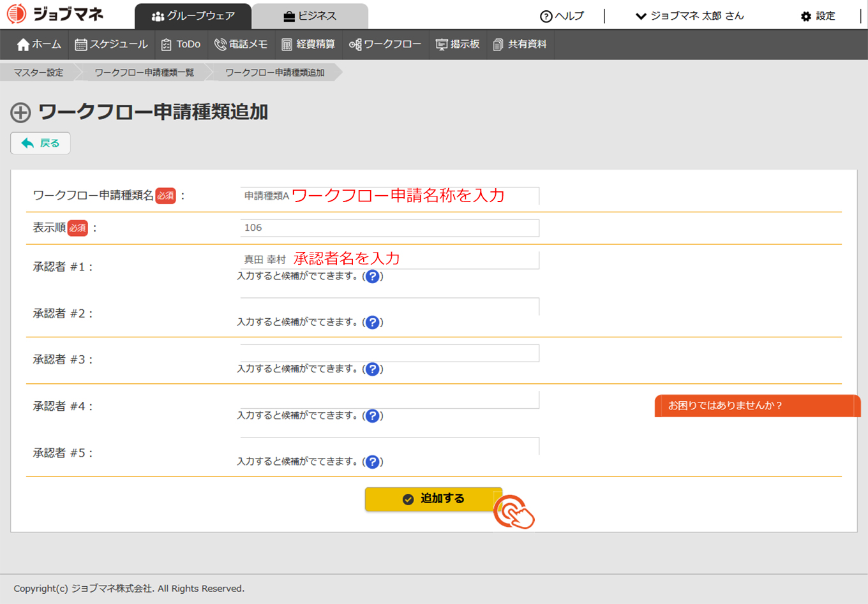Open ワークフロー from the navigation bar
The height and width of the screenshot is (604, 868).
[385, 45]
